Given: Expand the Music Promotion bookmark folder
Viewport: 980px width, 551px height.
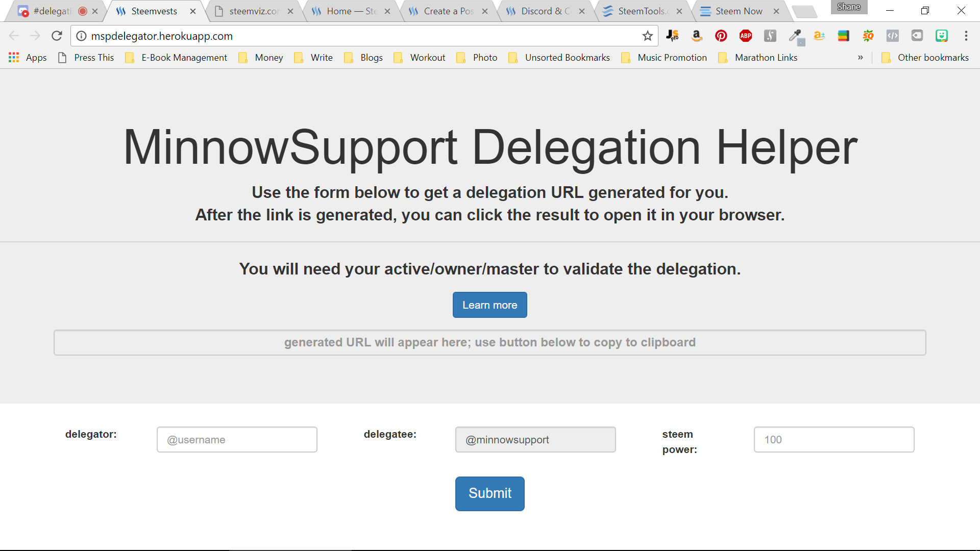Looking at the screenshot, I should click(x=664, y=58).
